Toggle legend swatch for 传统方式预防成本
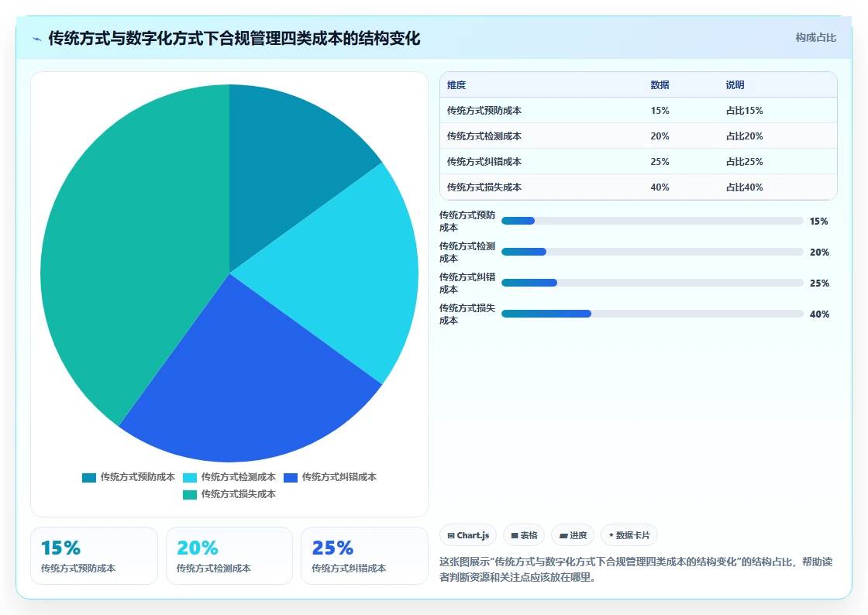The height and width of the screenshot is (615, 868). [89, 477]
